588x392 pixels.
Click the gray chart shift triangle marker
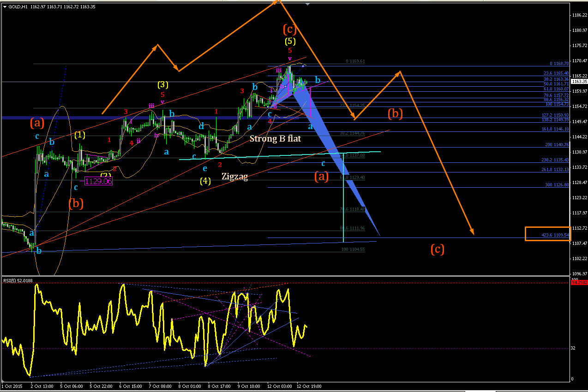(x=308, y=4)
